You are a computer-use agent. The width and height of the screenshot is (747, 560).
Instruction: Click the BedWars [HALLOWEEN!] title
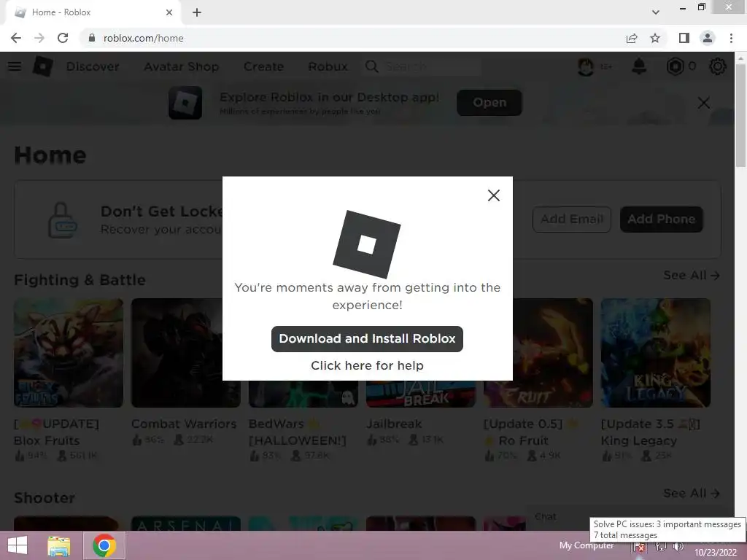(x=298, y=432)
